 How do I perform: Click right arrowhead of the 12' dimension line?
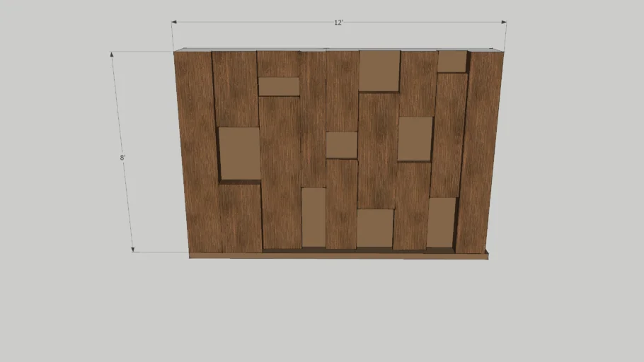coord(503,23)
